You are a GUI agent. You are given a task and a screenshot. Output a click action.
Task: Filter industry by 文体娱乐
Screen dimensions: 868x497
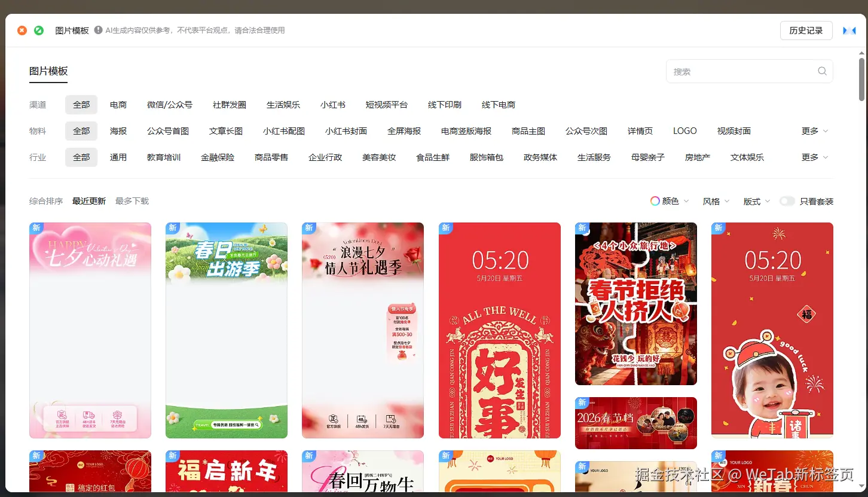point(747,157)
